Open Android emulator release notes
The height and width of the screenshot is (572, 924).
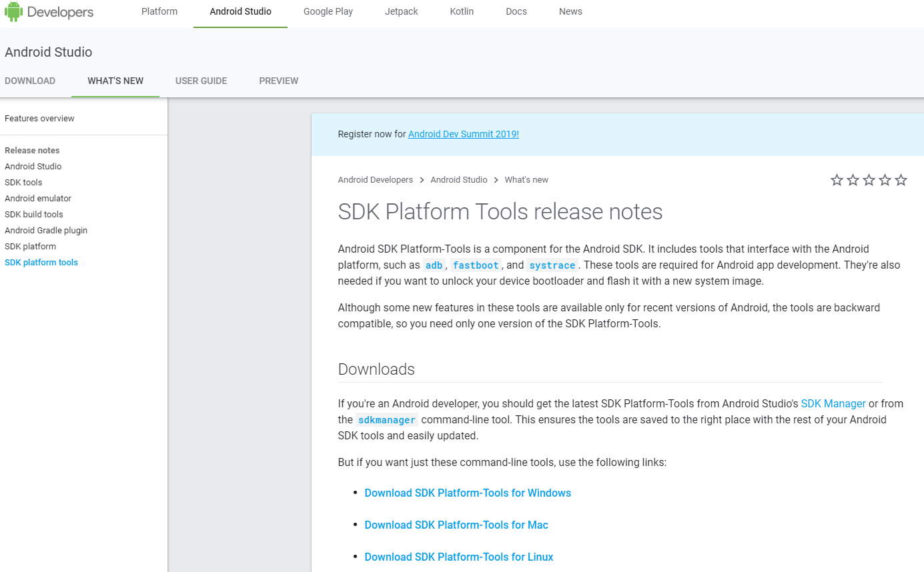(x=38, y=198)
